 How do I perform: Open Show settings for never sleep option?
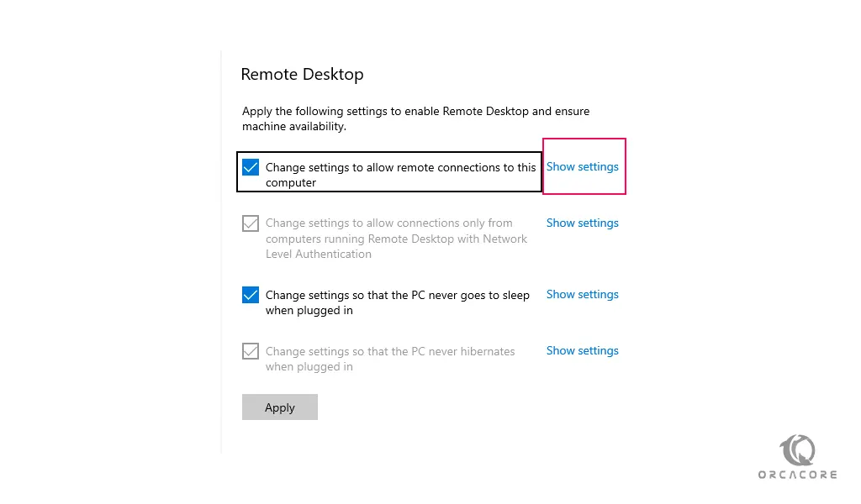tap(582, 294)
